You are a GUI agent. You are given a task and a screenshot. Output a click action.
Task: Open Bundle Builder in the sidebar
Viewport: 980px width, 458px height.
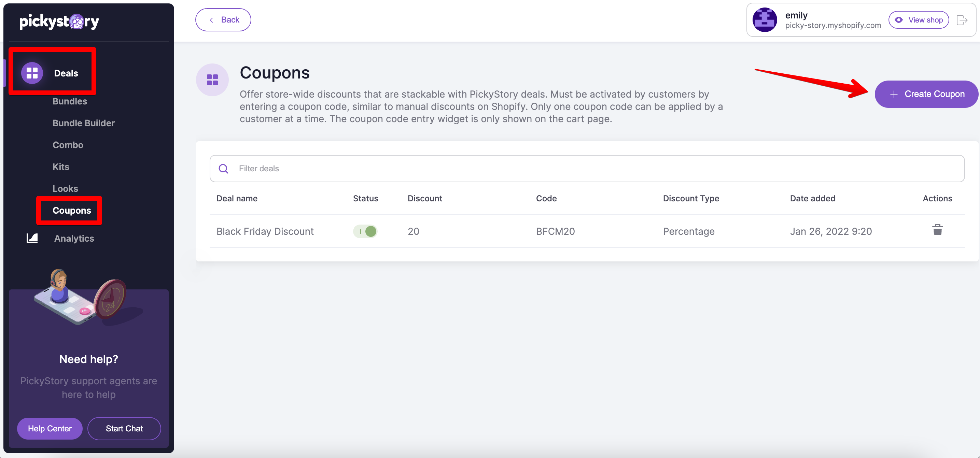(x=83, y=123)
